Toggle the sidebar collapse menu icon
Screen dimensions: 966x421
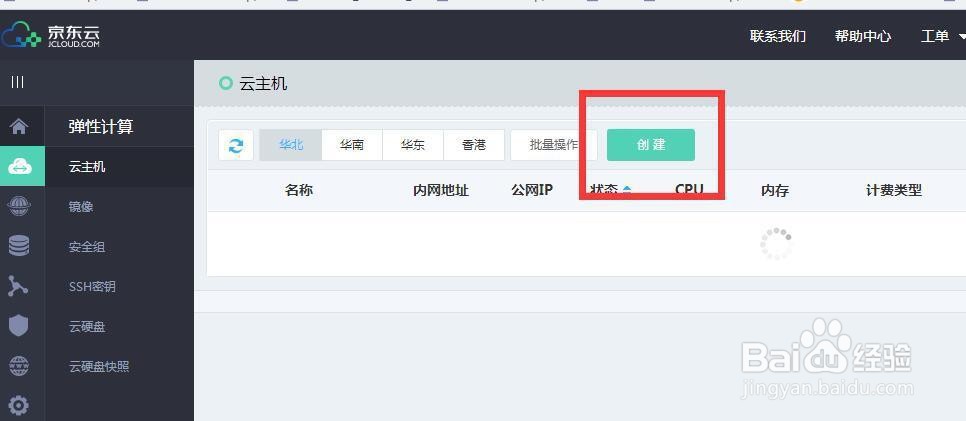17,82
